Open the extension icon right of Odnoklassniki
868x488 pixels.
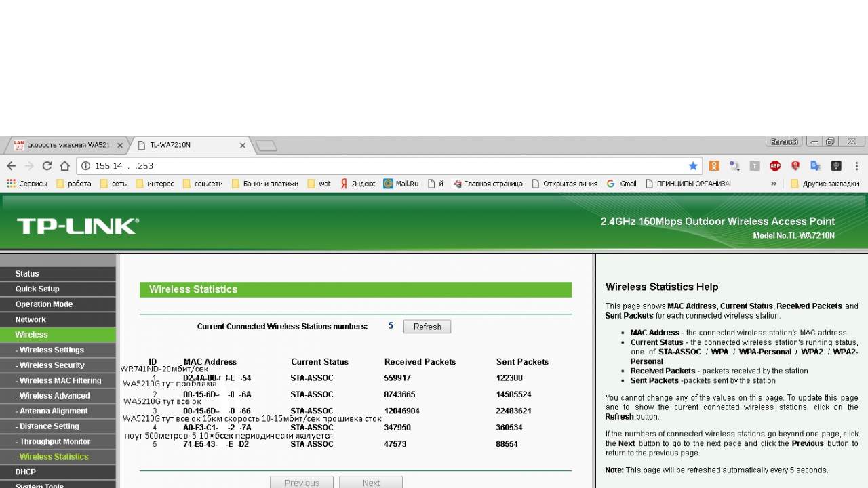pyautogui.click(x=734, y=166)
